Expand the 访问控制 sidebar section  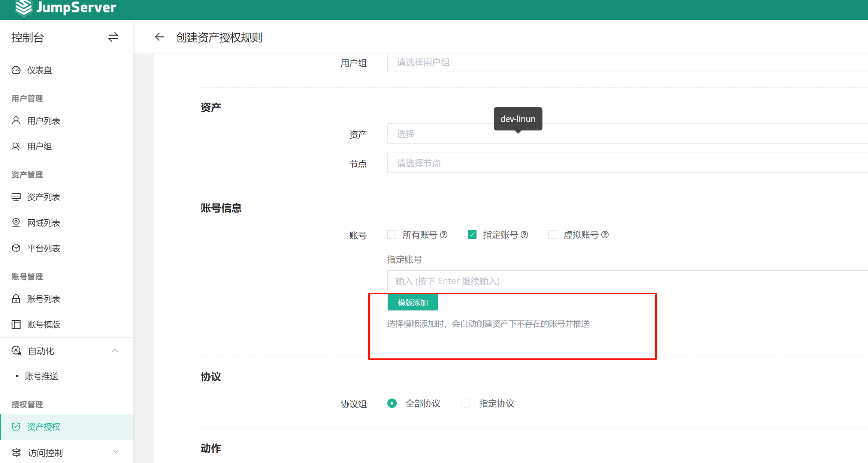pyautogui.click(x=115, y=452)
